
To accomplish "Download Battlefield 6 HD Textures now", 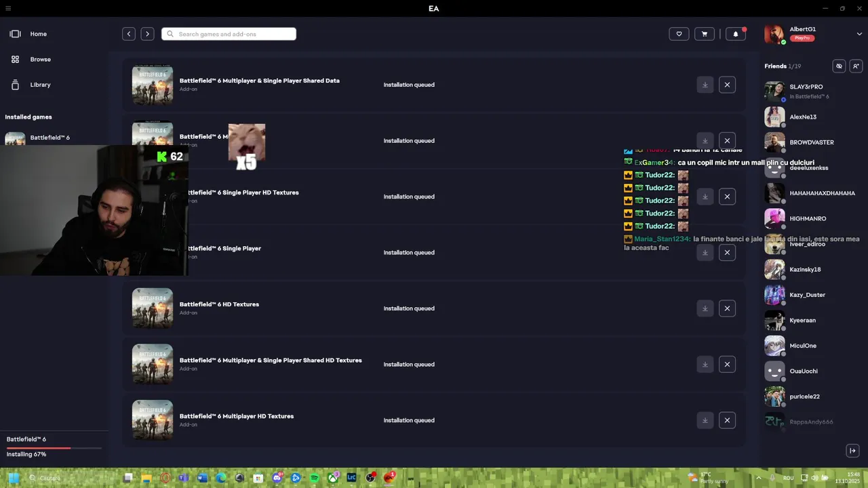I will click(x=705, y=308).
